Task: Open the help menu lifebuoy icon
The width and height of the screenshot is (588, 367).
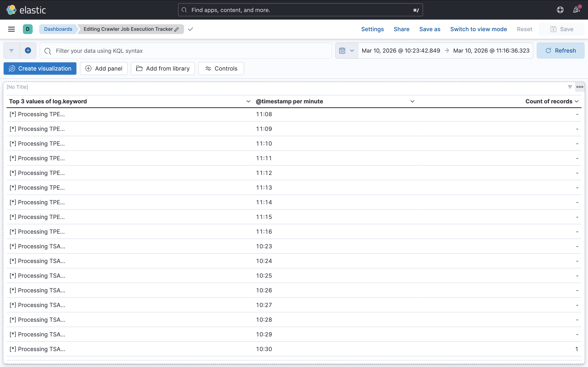Action: [560, 10]
